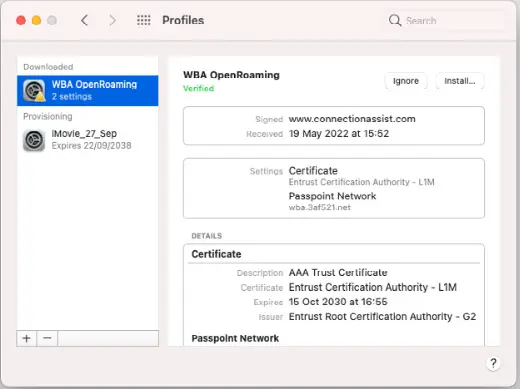This screenshot has width=520, height=389.
Task: Click the magnifying glass search icon
Action: [x=395, y=20]
